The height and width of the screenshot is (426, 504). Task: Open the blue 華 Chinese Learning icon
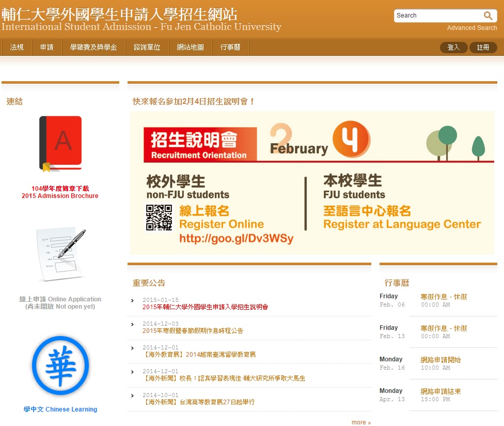[60, 366]
